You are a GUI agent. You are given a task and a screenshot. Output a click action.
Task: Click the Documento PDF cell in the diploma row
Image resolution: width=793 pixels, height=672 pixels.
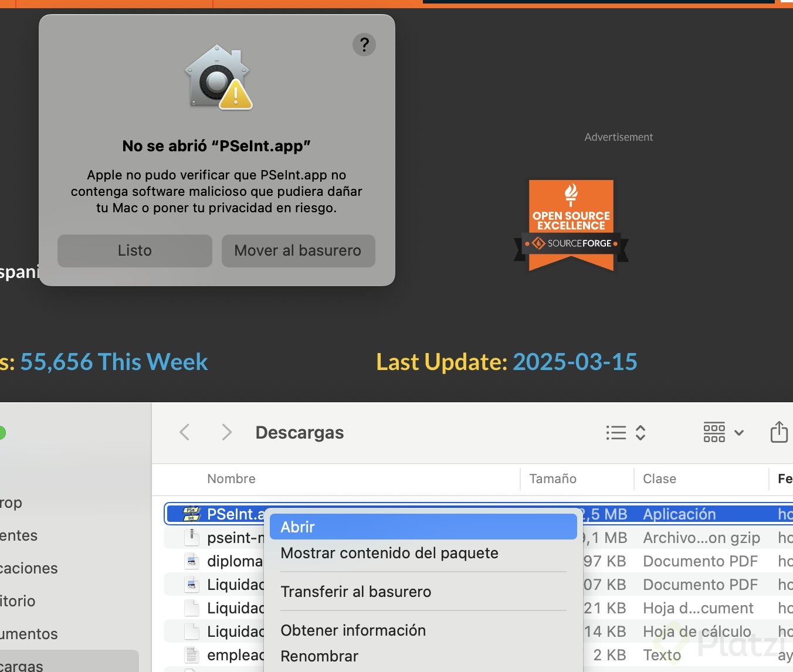700,561
